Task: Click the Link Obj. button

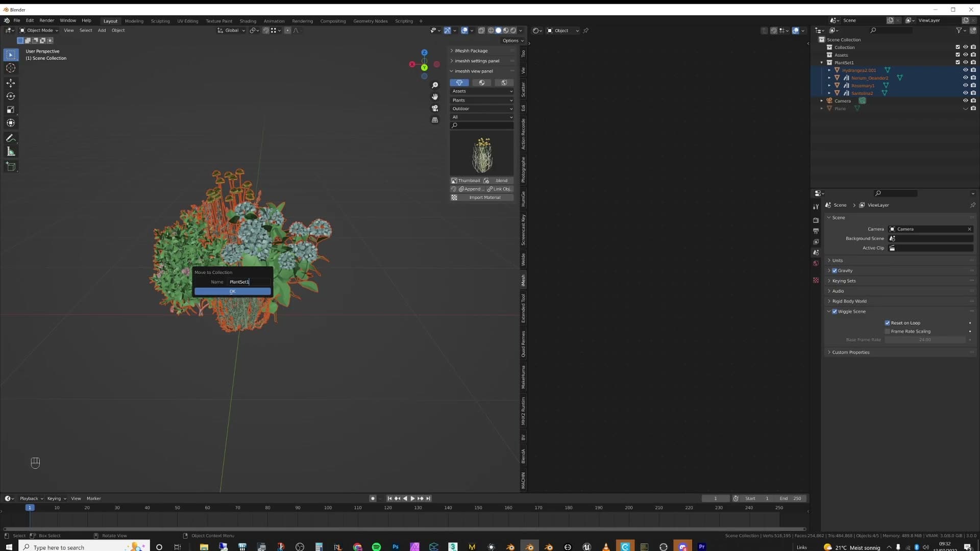Action: (x=500, y=189)
